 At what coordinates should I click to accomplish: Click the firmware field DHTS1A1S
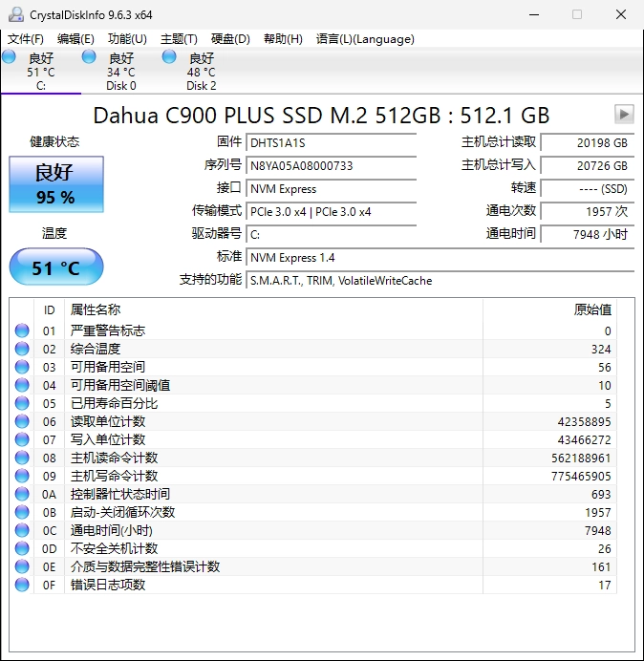pyautogui.click(x=331, y=142)
